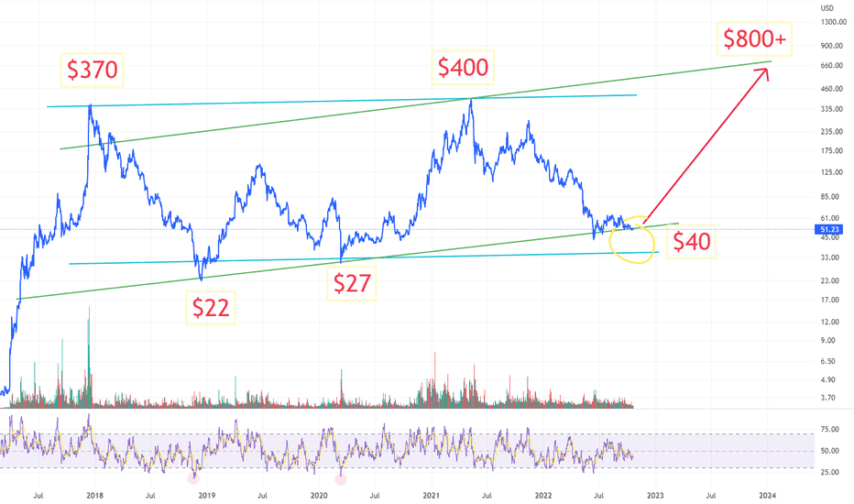The height and width of the screenshot is (504, 854).
Task: Click the 175.00 price axis label
Action: [832, 151]
